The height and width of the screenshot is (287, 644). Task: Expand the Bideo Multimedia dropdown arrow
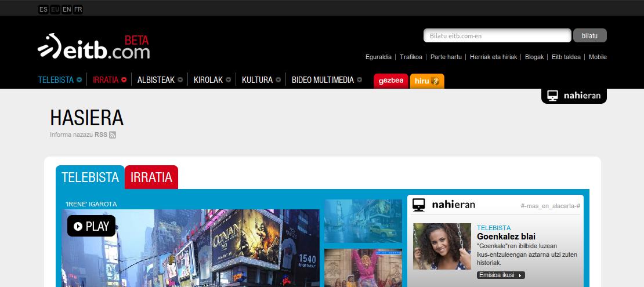tap(360, 80)
